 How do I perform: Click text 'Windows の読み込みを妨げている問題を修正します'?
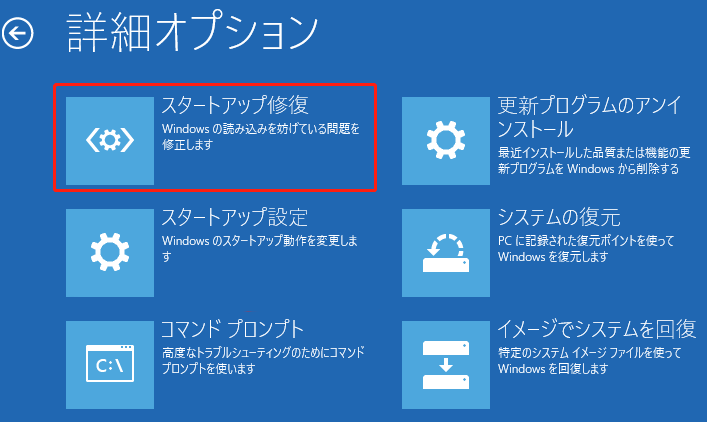coord(261,137)
